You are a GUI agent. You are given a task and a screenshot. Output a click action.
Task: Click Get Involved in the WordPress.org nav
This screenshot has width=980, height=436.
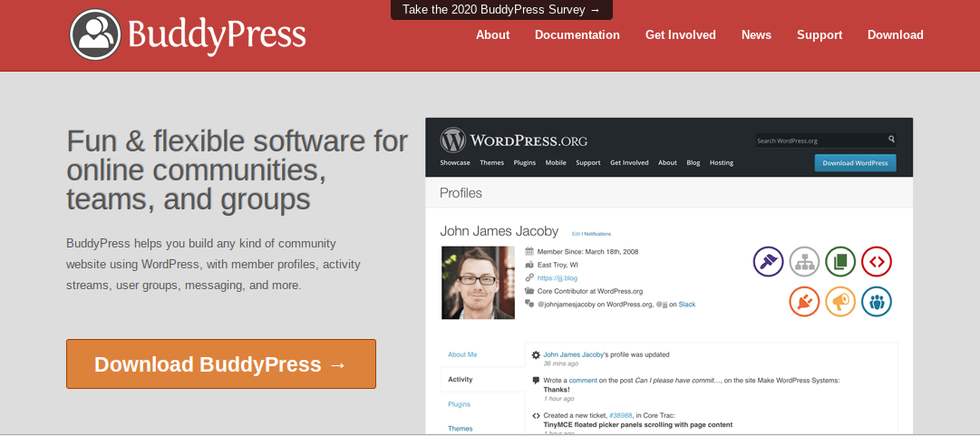pos(629,162)
